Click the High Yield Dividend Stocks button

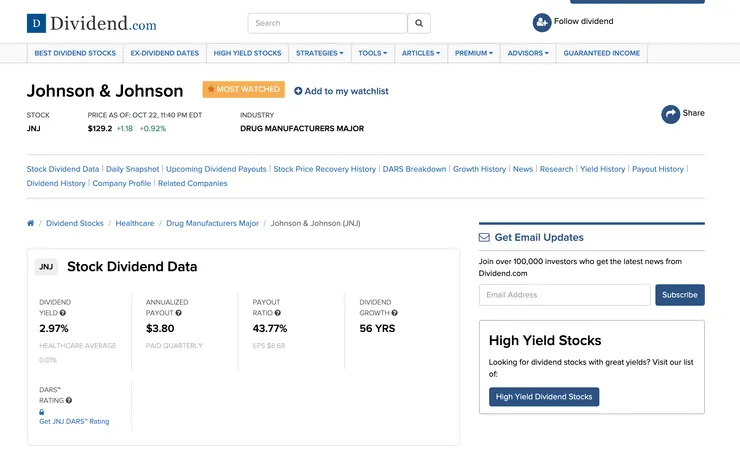544,397
